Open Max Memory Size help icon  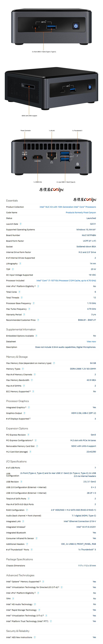pos(54,363)
